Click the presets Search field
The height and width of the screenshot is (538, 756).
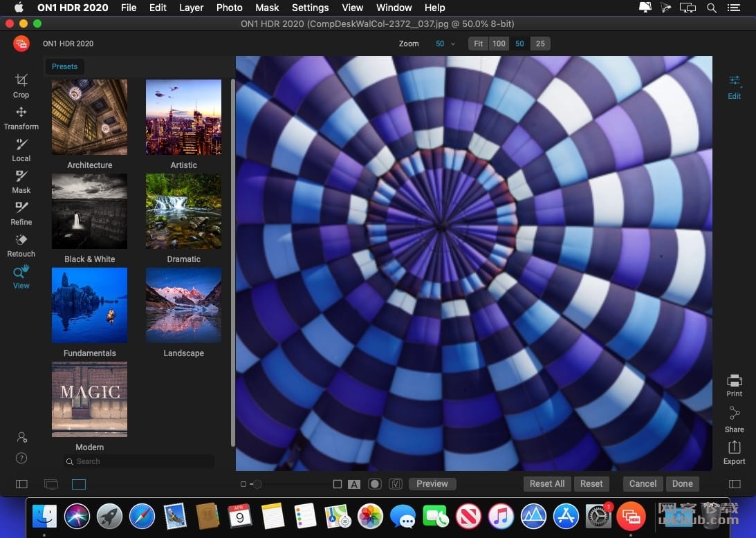[139, 461]
